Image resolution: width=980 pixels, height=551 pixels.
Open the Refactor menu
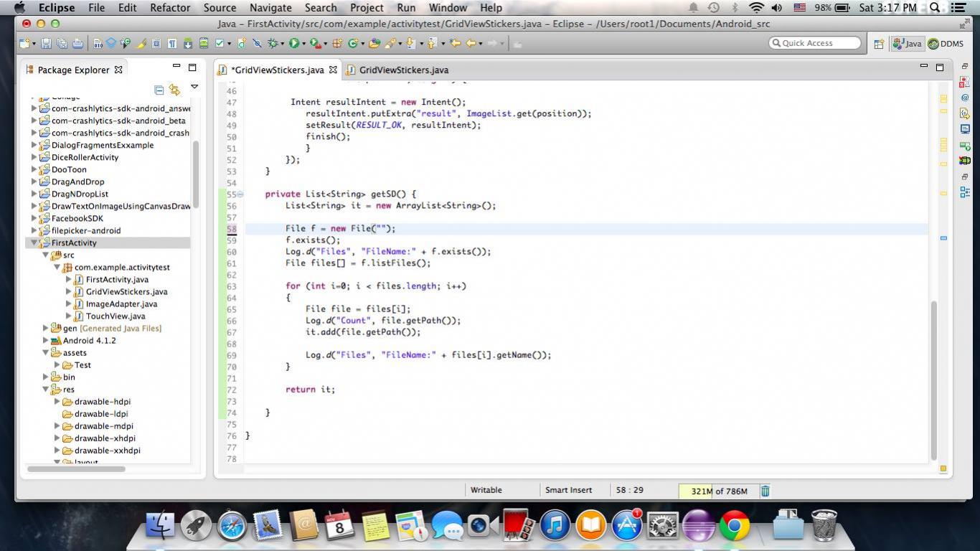(170, 8)
